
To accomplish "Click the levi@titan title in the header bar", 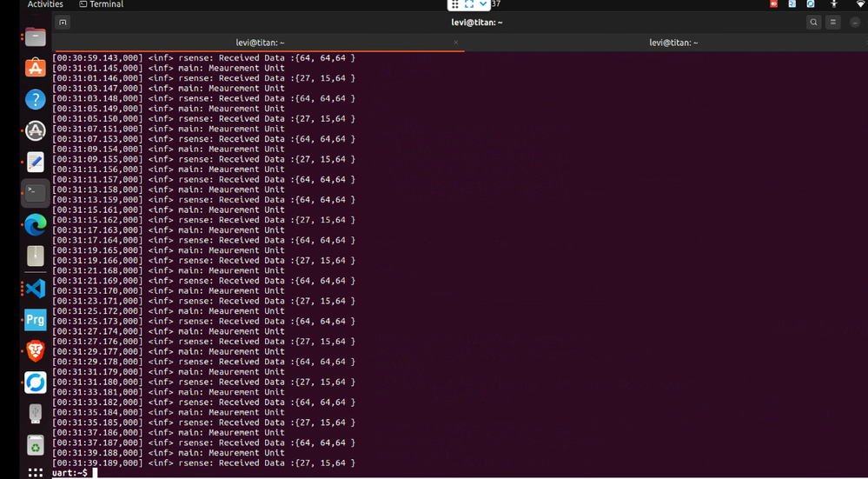I will tap(477, 22).
